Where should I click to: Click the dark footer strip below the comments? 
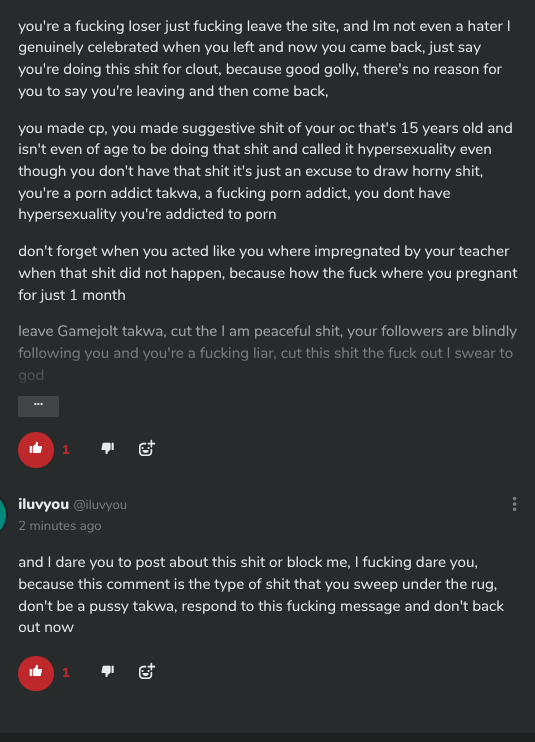click(267, 738)
